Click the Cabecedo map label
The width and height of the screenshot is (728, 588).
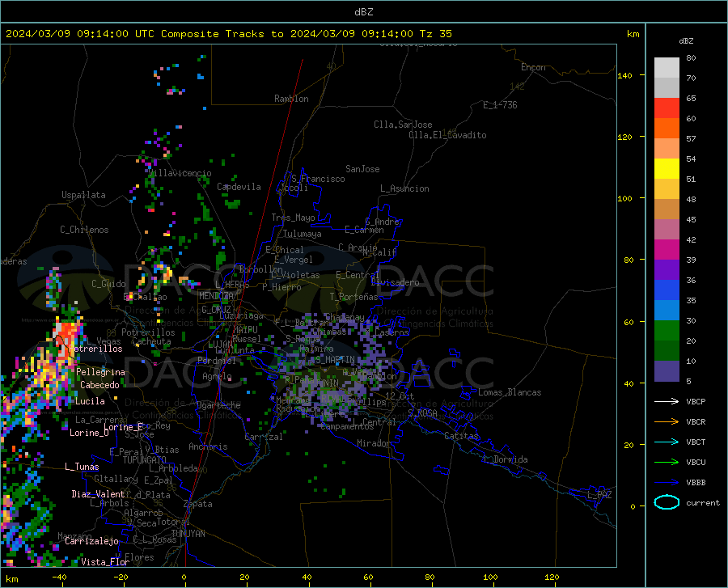(x=99, y=385)
